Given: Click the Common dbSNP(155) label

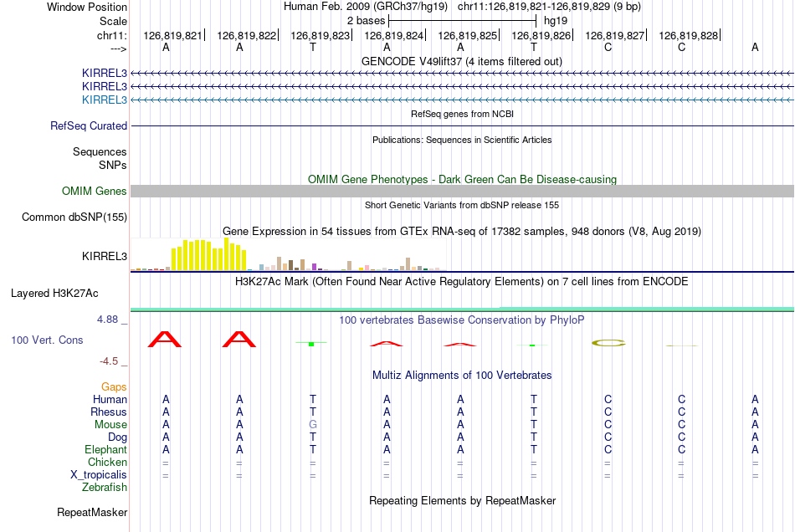Looking at the screenshot, I should point(74,217).
